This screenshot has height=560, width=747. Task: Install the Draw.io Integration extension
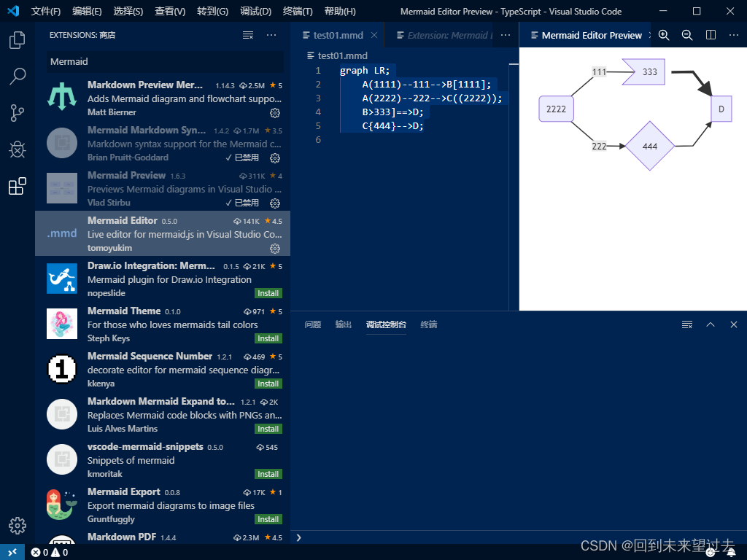click(268, 293)
